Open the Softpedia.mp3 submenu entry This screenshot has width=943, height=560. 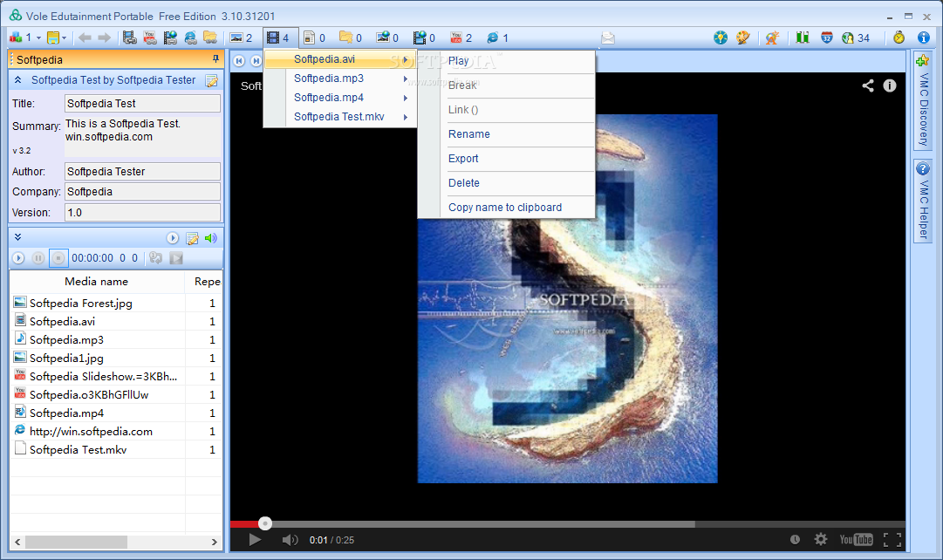pos(340,79)
